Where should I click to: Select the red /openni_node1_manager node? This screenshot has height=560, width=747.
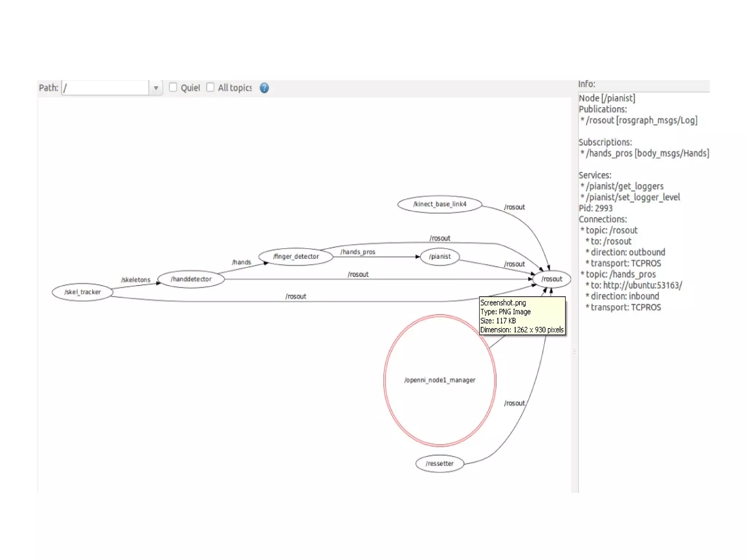[x=440, y=380]
